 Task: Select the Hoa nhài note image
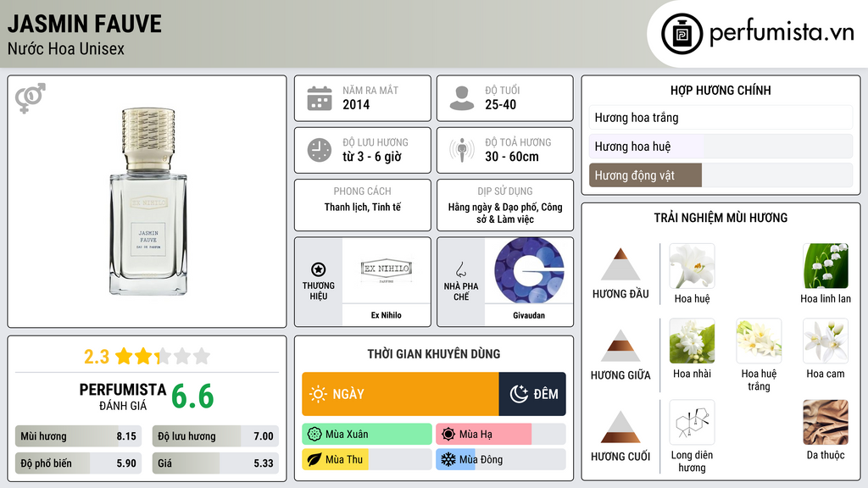point(692,341)
